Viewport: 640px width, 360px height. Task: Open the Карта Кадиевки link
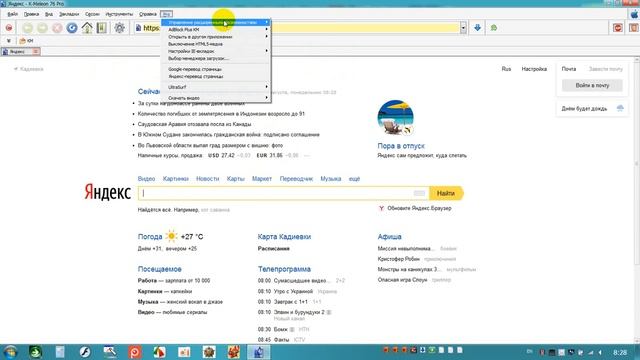tap(284, 236)
